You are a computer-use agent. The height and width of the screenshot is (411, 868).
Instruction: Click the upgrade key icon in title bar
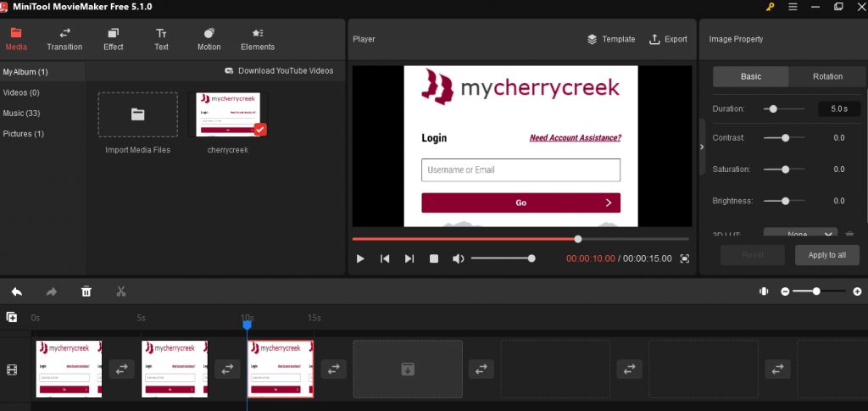coord(770,7)
